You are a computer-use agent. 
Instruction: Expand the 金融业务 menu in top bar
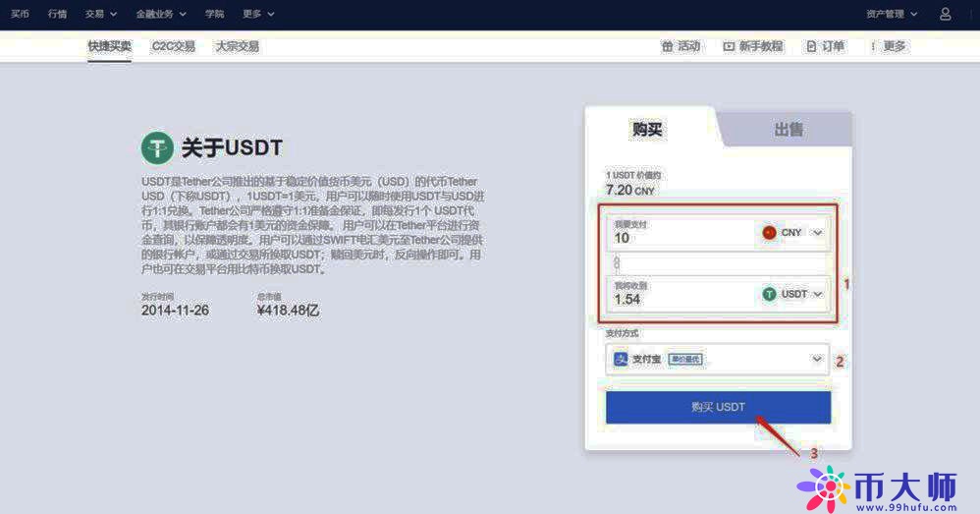tap(161, 14)
